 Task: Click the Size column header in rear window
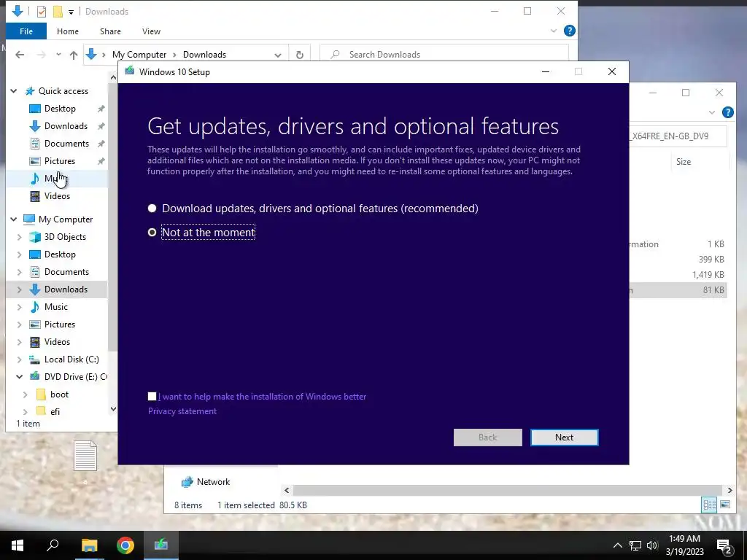click(683, 162)
